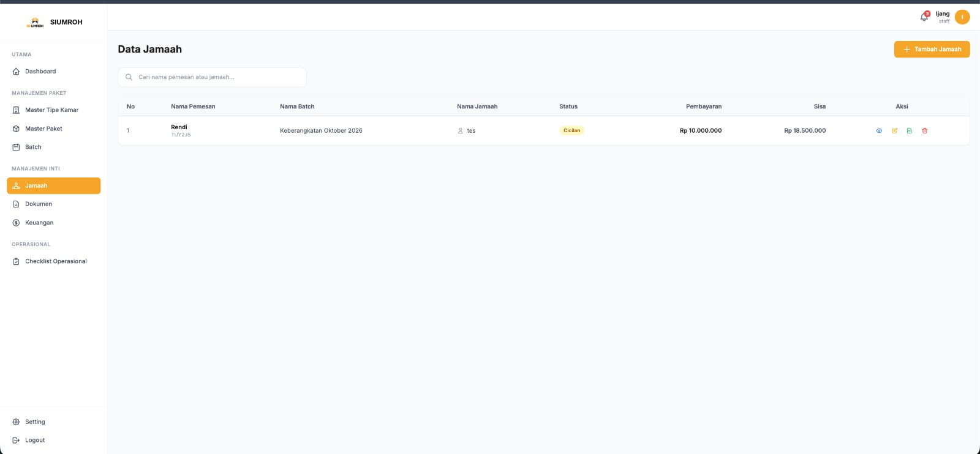Open Checklist Operasional
The height and width of the screenshot is (454, 980).
[53, 261]
